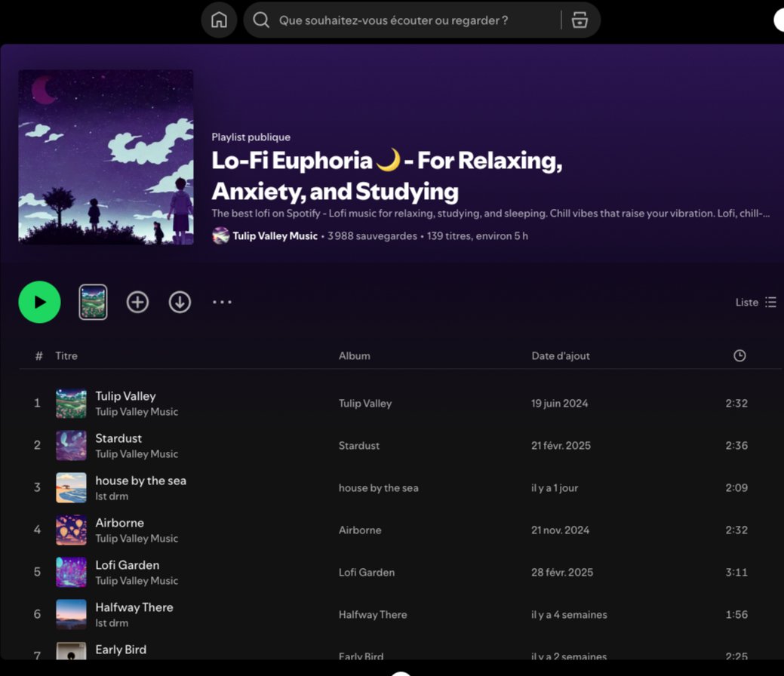Open lst drm artist under Halfway There

coord(112,623)
